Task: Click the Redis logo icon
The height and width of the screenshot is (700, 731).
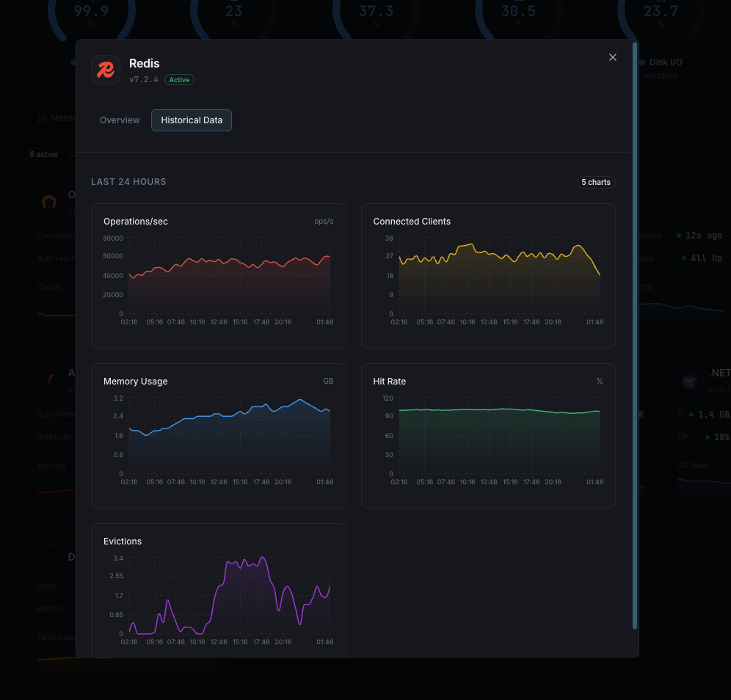Action: pos(106,70)
